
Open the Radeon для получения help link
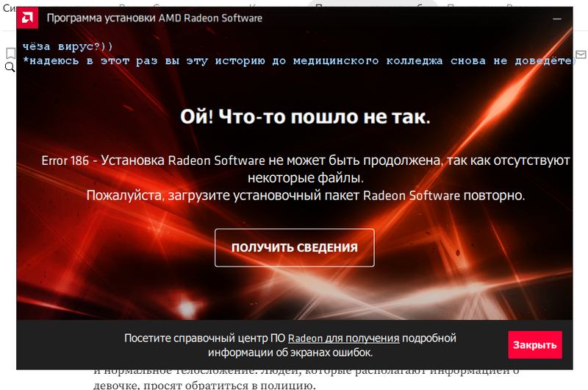point(343,338)
